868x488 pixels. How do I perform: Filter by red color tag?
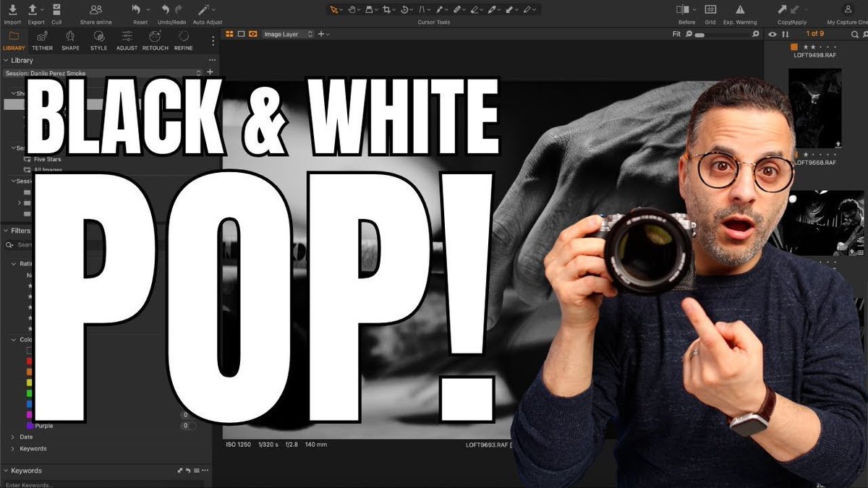[29, 361]
